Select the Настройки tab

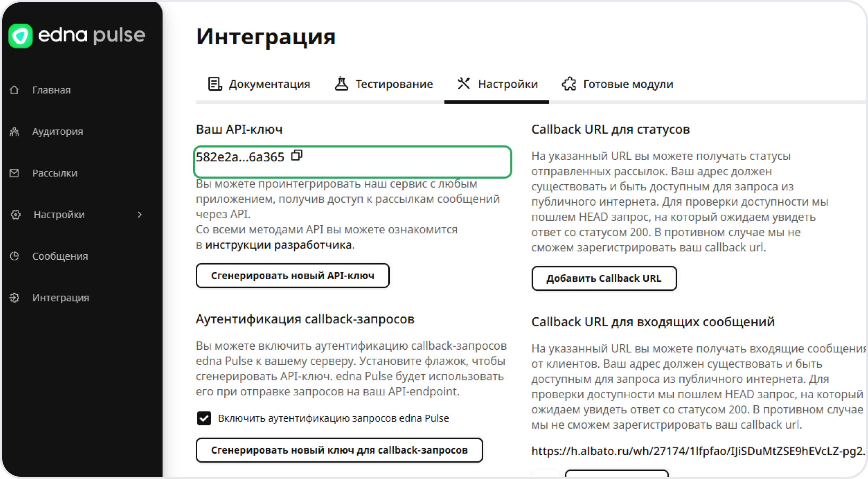click(497, 84)
